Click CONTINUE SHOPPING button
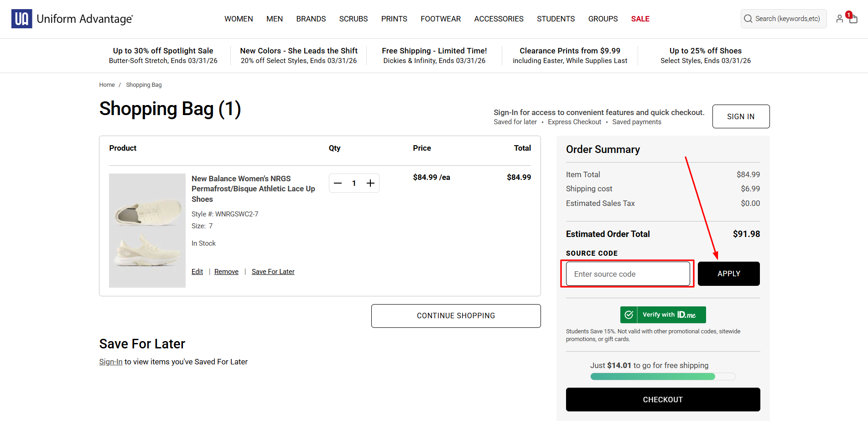The width and height of the screenshot is (868, 421). click(x=456, y=316)
